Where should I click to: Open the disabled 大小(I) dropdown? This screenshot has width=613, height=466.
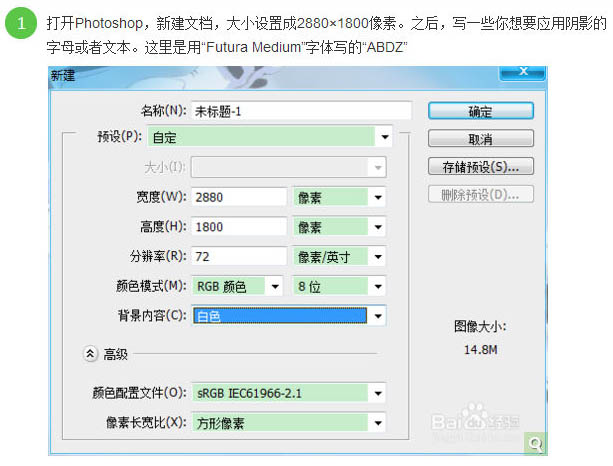click(x=289, y=167)
